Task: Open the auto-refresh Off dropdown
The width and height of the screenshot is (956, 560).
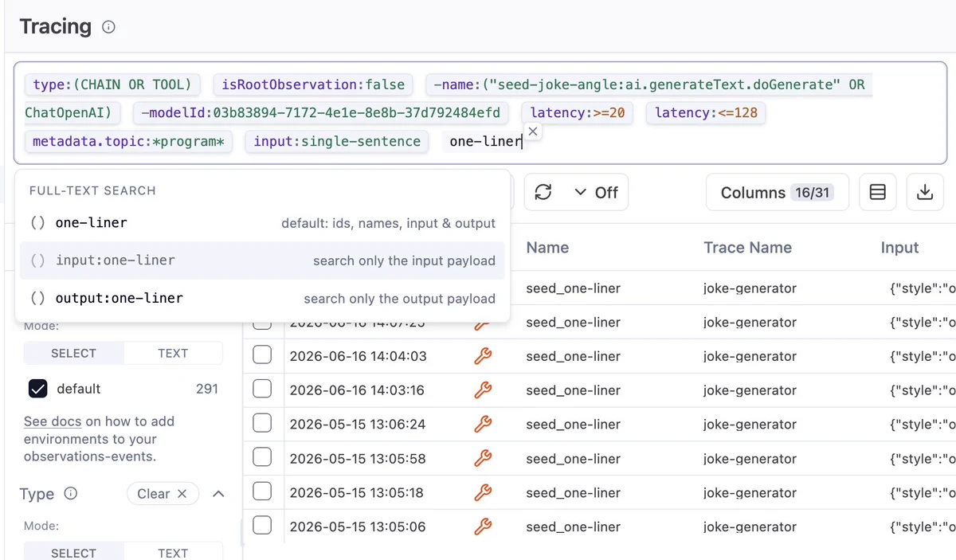Action: coord(596,192)
